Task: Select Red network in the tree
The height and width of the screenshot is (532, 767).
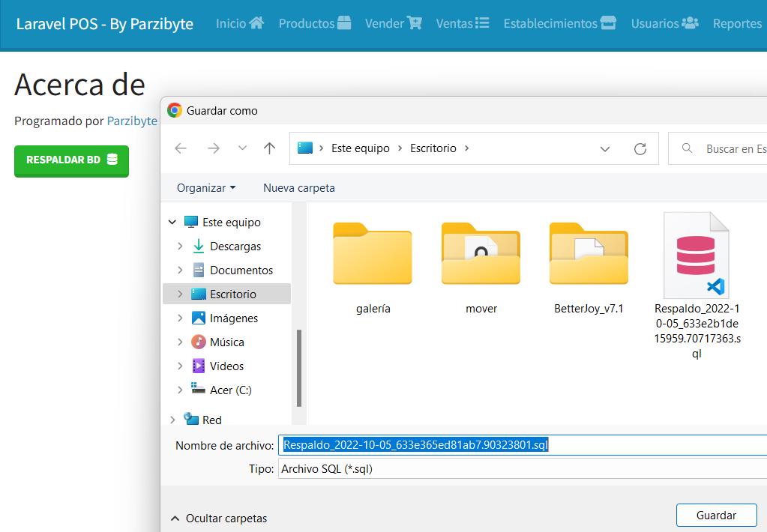Action: pyautogui.click(x=211, y=420)
